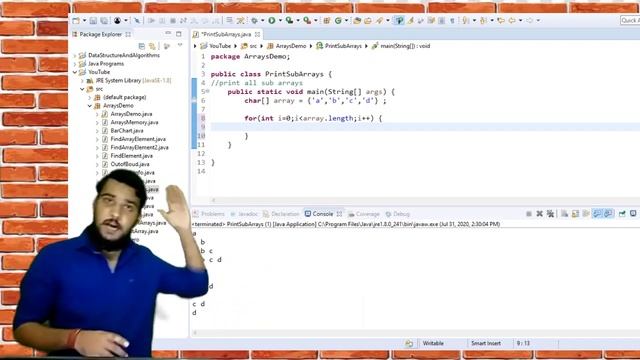Expand the Java Programs project

tap(75, 64)
